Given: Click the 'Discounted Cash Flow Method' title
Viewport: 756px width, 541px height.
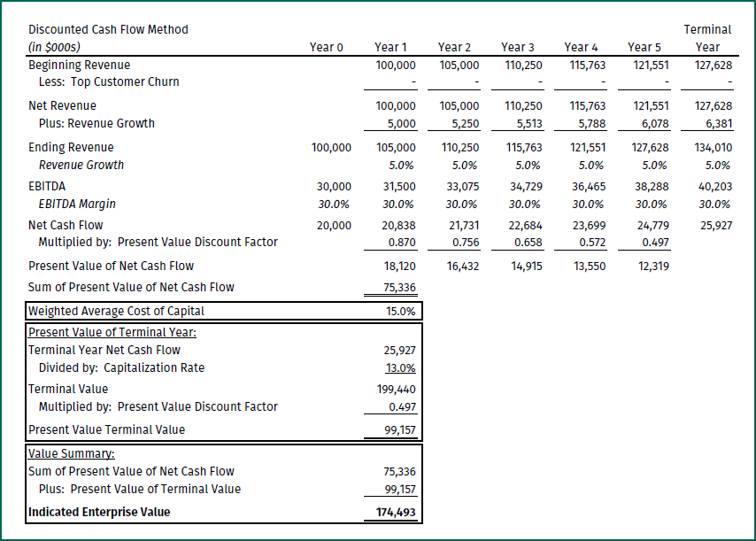Looking at the screenshot, I should point(108,30).
